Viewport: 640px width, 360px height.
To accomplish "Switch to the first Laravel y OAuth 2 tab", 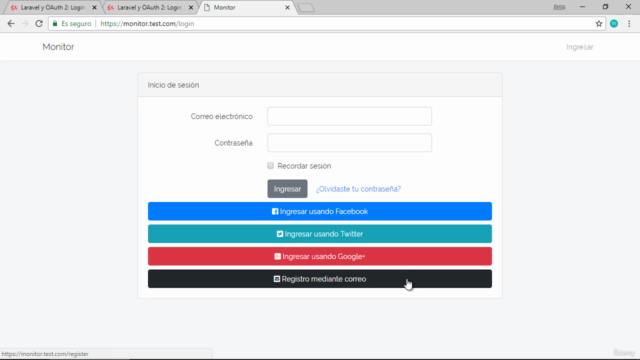I will [x=52, y=7].
